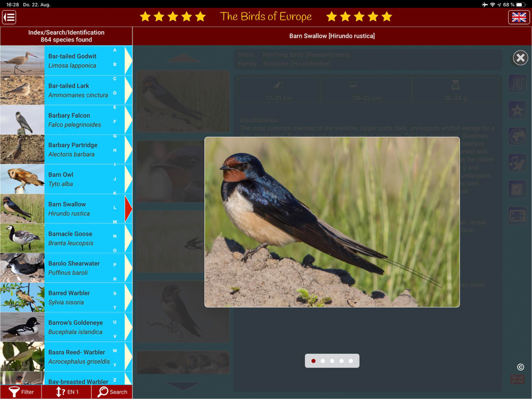Jump to index letter P
Image resolution: width=532 pixels, height=399 pixels.
(115, 264)
